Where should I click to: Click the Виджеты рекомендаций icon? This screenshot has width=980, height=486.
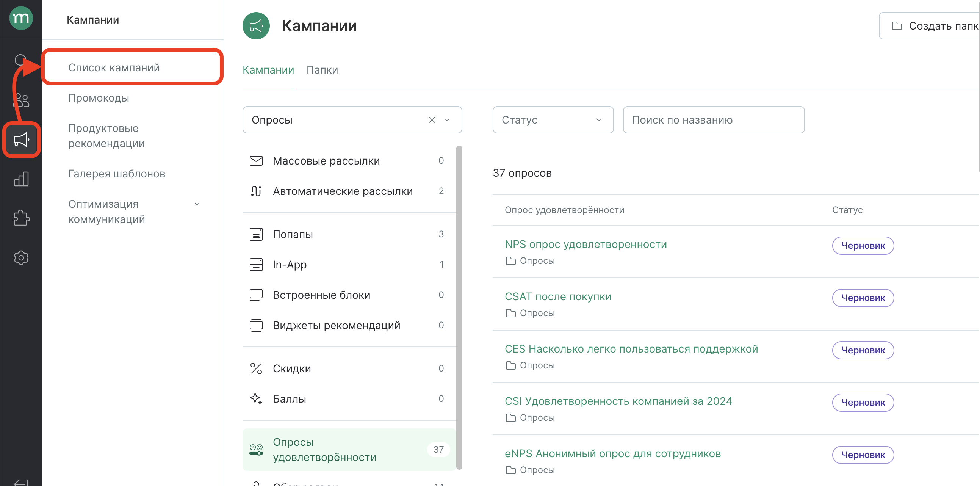[256, 325]
